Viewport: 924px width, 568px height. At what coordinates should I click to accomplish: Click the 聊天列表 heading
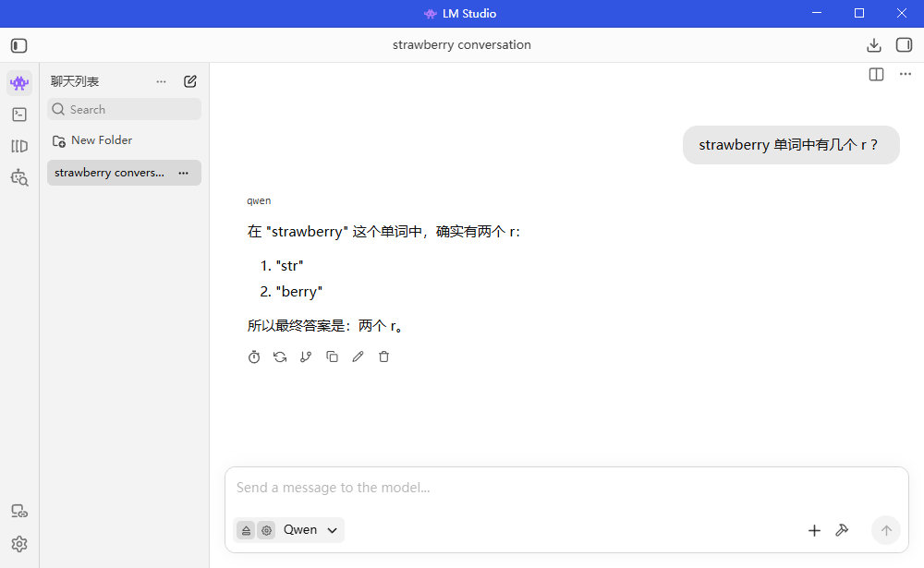pyautogui.click(x=75, y=81)
